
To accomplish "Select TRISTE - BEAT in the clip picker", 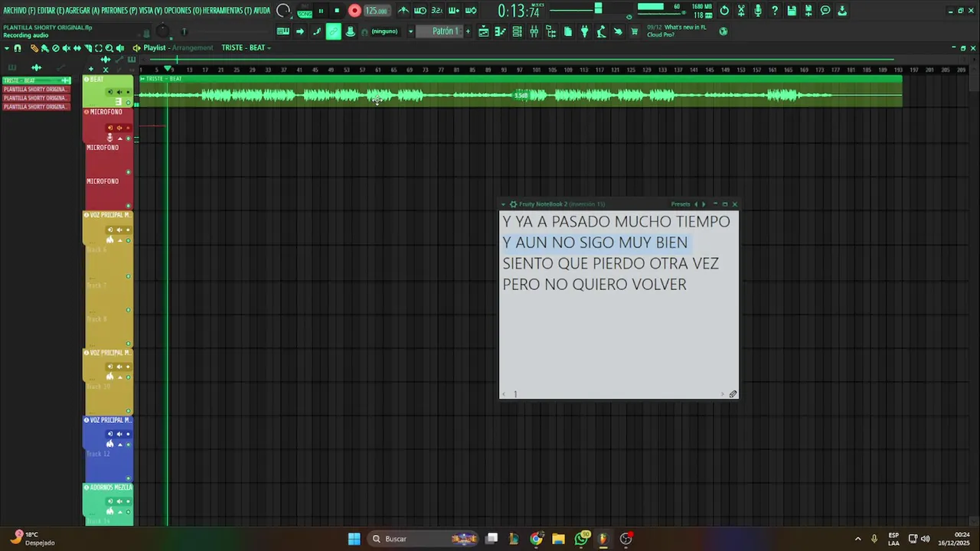I will [x=35, y=80].
